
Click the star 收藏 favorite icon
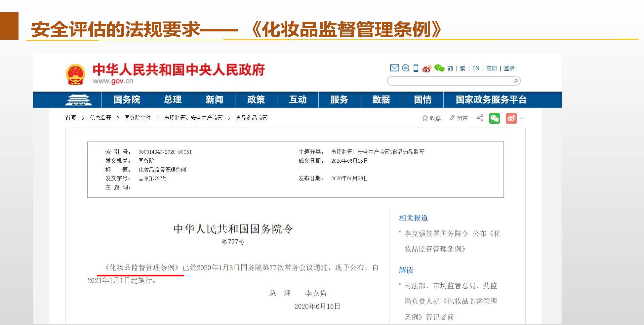[x=425, y=118]
